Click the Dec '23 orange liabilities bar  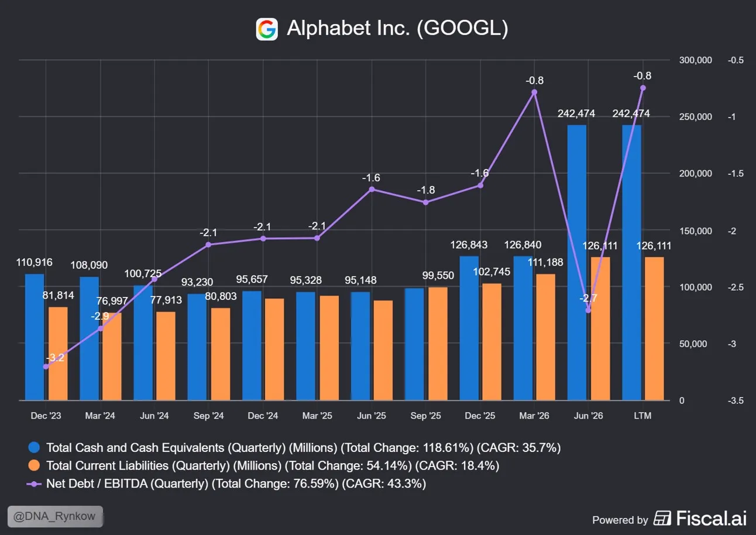58,354
